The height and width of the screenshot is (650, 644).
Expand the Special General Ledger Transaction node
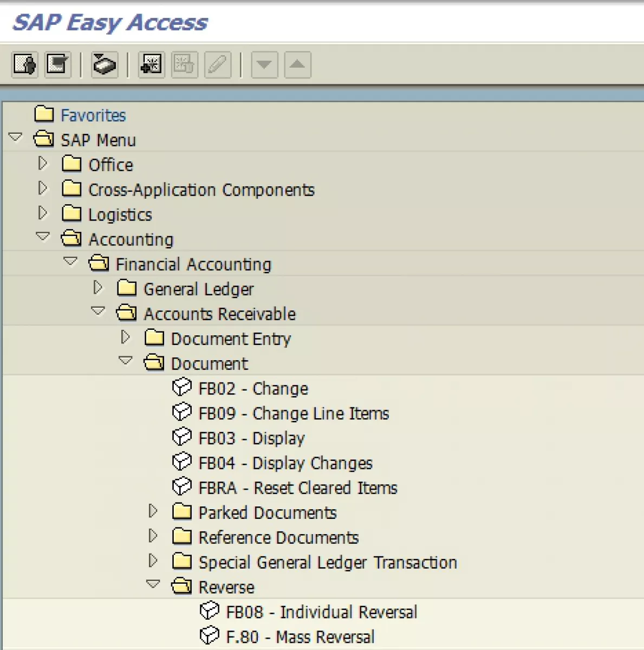[x=153, y=561]
